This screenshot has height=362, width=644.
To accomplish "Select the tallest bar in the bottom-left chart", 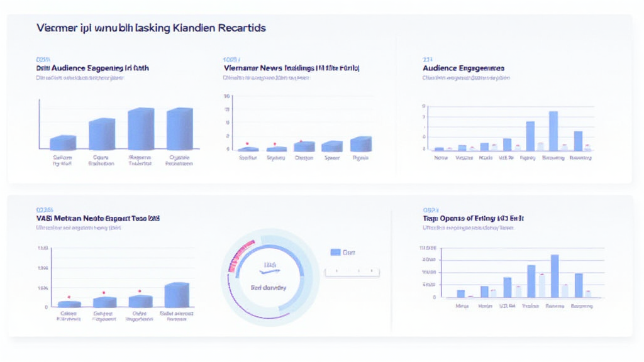I will point(177,295).
